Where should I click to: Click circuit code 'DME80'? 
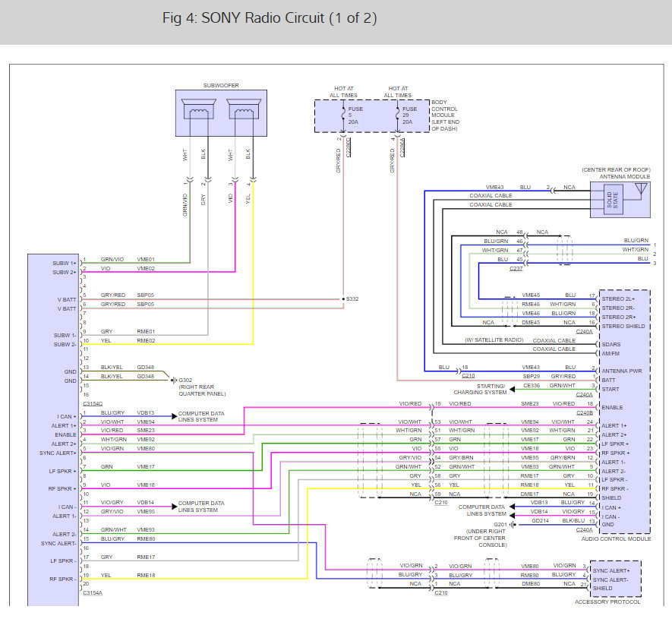tap(530, 584)
